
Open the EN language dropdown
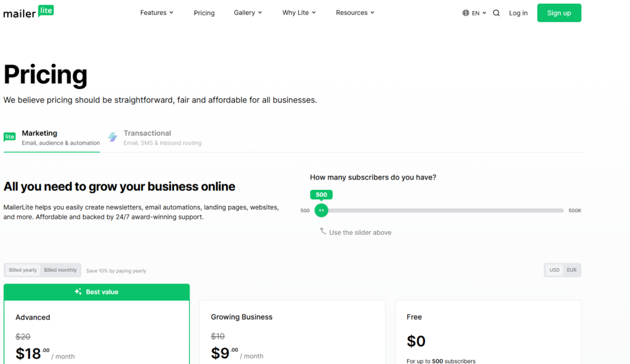point(474,13)
